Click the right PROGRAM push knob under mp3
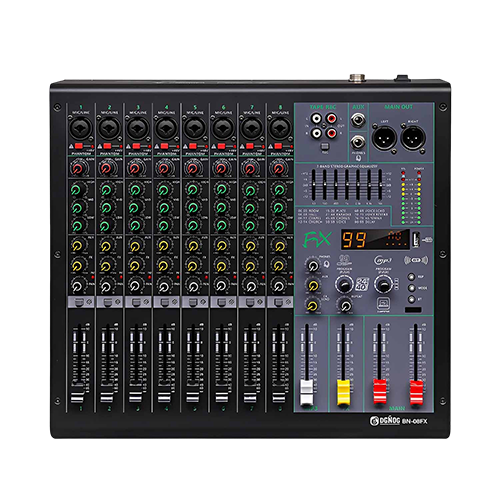This screenshot has width=500, height=500. coord(383,284)
